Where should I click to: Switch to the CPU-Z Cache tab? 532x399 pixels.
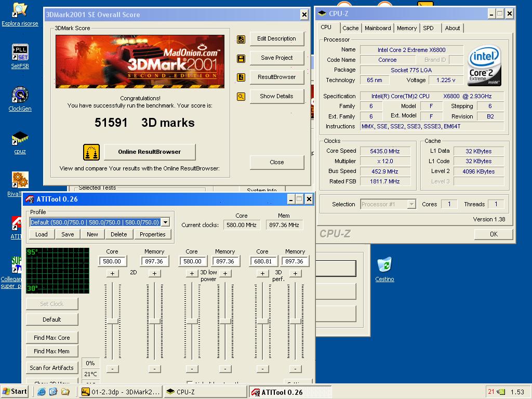(351, 28)
